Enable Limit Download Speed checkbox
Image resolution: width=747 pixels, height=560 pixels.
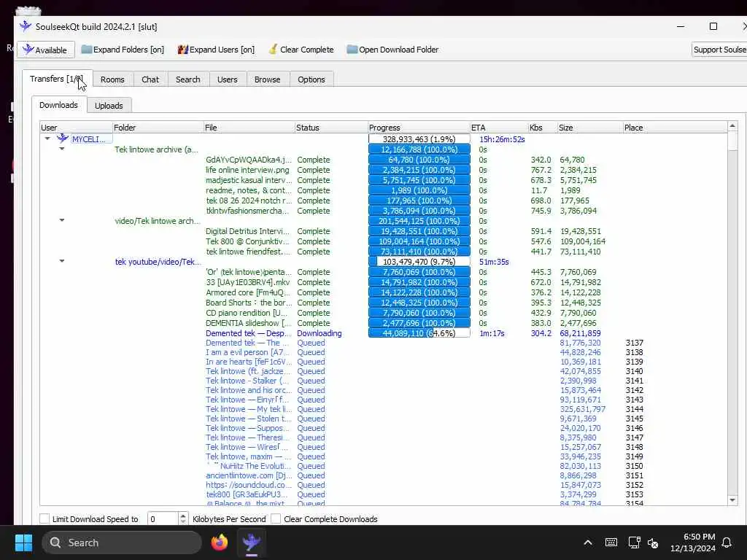[44, 518]
